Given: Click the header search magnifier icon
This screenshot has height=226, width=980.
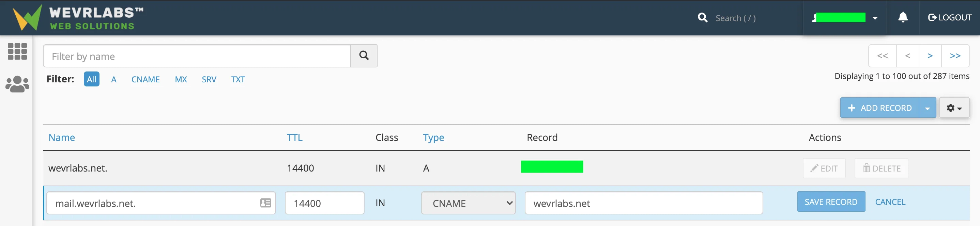Looking at the screenshot, I should (702, 18).
